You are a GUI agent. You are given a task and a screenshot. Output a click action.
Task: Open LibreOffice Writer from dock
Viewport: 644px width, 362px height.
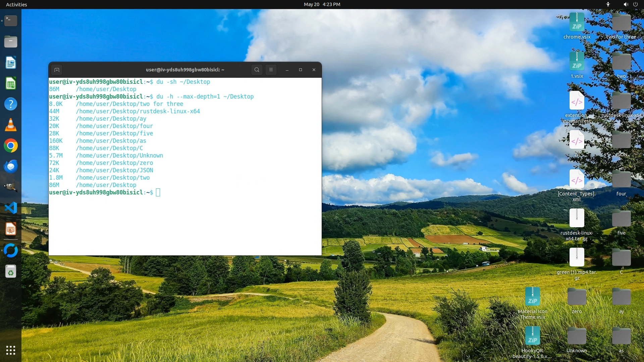11,63
